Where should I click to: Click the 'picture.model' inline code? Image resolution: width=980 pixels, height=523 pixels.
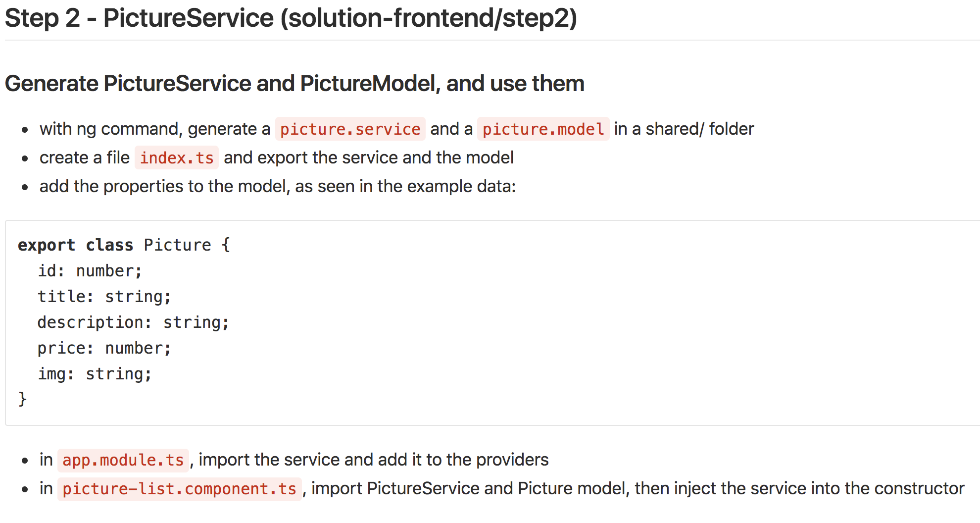click(x=543, y=129)
